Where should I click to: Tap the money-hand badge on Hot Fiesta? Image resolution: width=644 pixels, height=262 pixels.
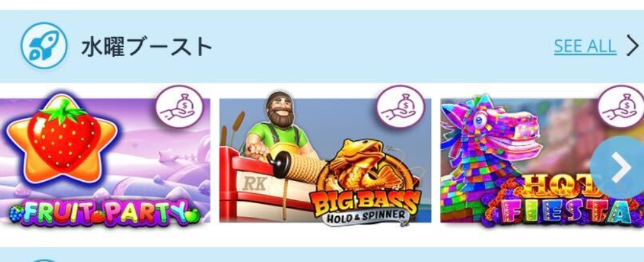click(x=622, y=107)
